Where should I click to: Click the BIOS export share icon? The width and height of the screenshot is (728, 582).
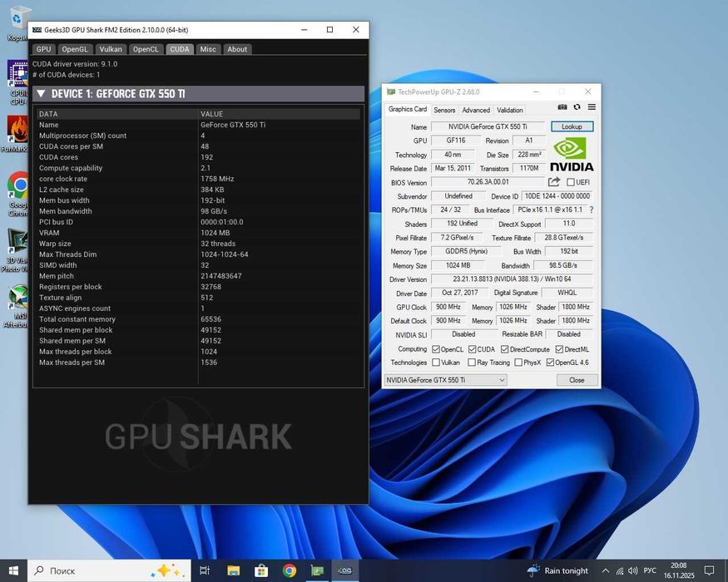click(554, 182)
